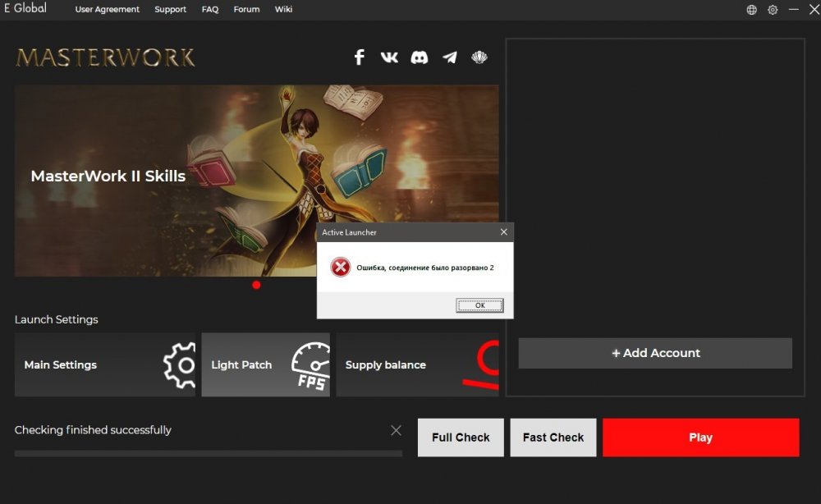Screen dimensions: 821x504
Task: Open the Telegram channel icon
Action: [450, 57]
